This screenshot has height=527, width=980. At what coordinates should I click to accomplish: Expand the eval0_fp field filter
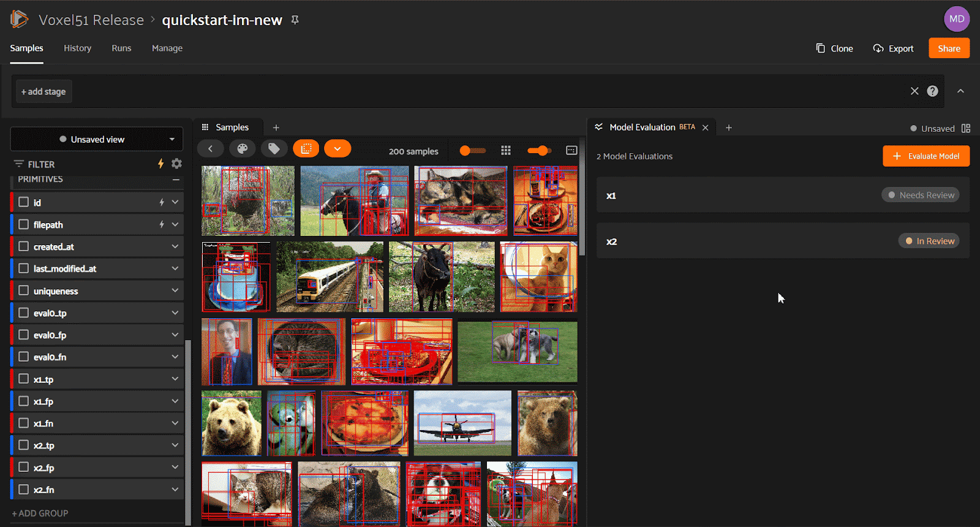pos(175,335)
